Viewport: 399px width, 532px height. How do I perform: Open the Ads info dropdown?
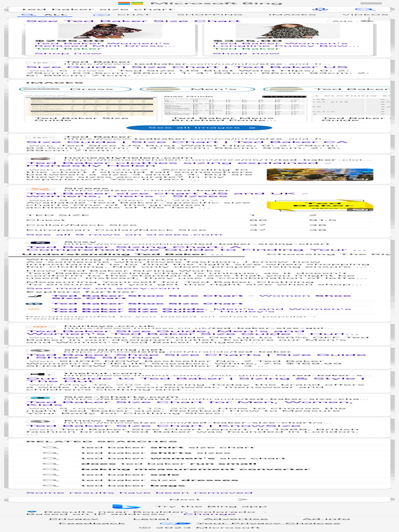(352, 21)
